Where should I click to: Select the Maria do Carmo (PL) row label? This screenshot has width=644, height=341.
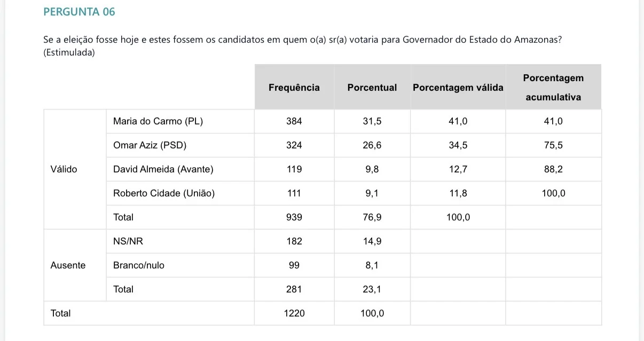[x=158, y=121]
